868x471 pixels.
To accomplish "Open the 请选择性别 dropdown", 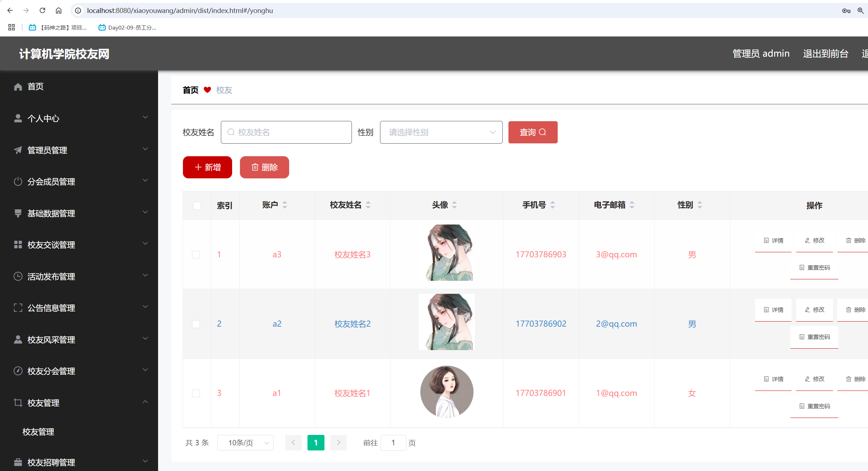I will (x=441, y=132).
